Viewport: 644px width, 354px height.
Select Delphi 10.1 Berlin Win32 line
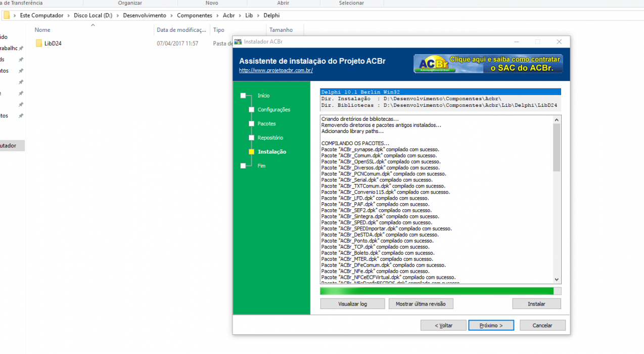pyautogui.click(x=440, y=92)
